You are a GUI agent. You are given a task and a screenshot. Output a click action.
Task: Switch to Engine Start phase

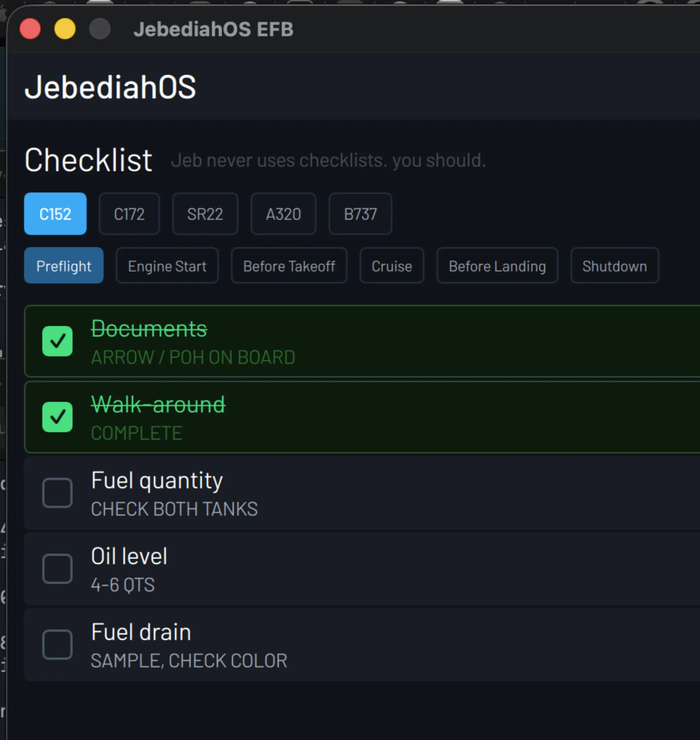point(167,266)
